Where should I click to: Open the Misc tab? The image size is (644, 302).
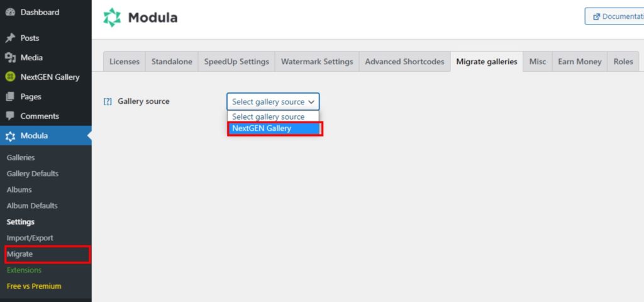538,62
